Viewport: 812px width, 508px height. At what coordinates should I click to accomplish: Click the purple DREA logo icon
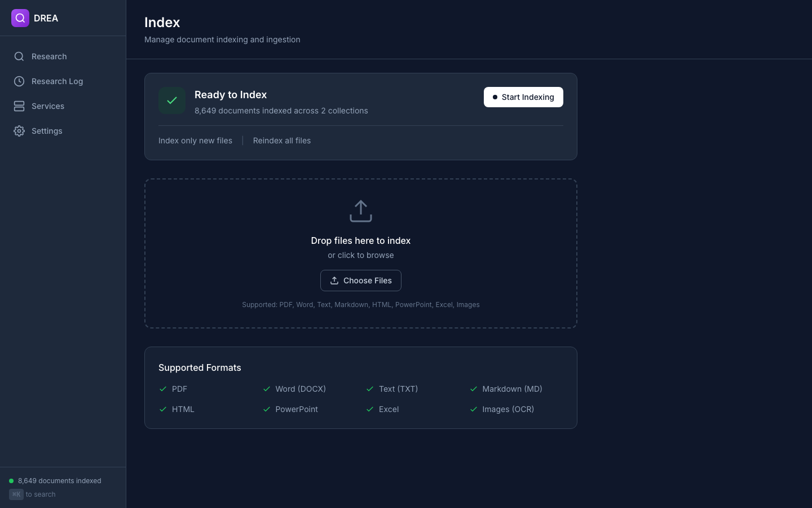(x=20, y=18)
